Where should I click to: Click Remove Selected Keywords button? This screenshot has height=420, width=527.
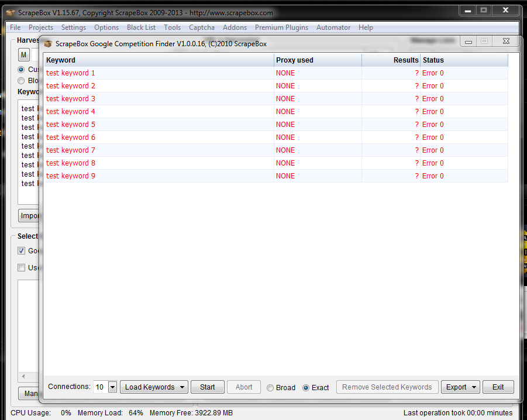[387, 387]
